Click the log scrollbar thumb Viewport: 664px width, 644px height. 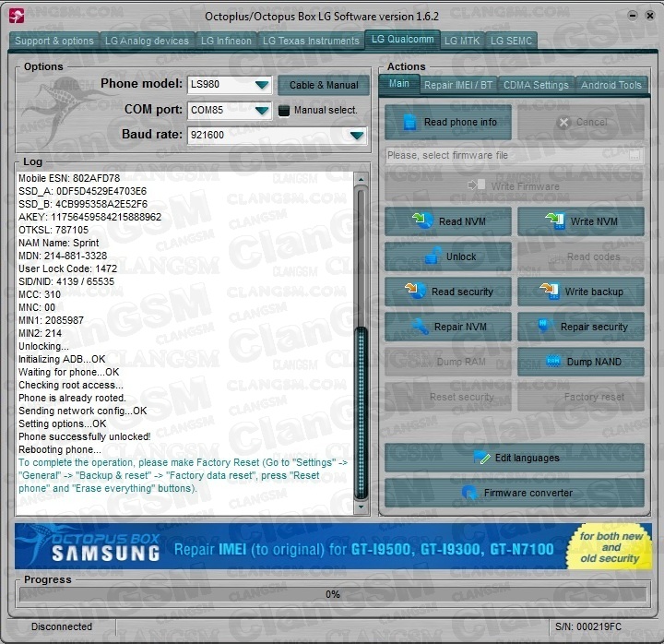click(x=362, y=413)
